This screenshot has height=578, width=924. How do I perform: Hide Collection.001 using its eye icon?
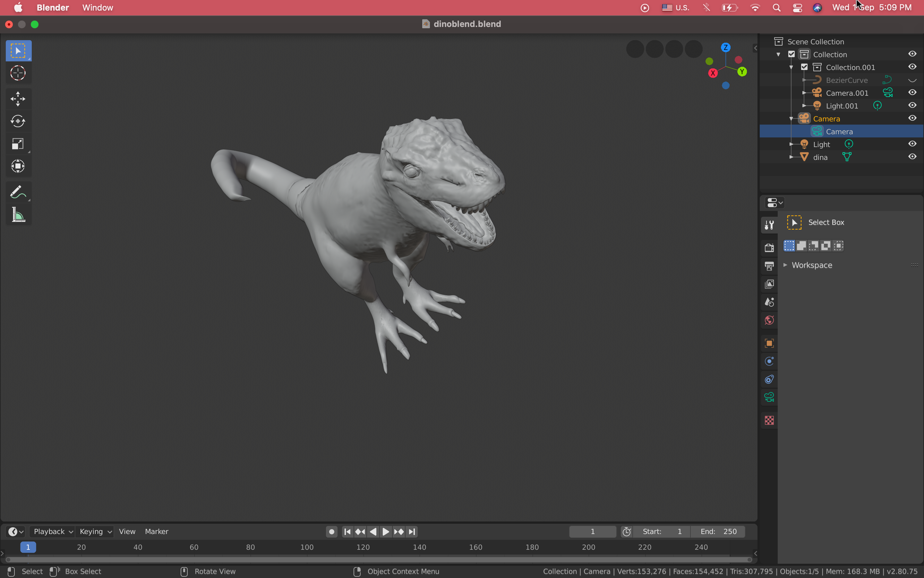912,67
